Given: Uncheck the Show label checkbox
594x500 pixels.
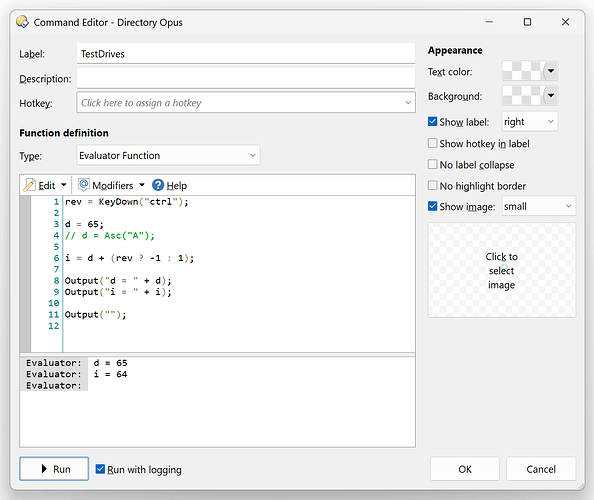Looking at the screenshot, I should pos(432,122).
